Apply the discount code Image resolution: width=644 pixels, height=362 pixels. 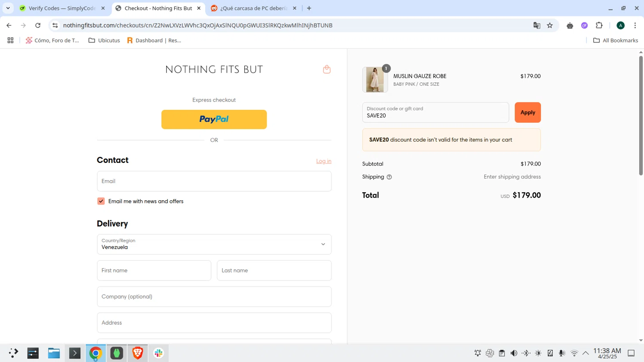(528, 112)
